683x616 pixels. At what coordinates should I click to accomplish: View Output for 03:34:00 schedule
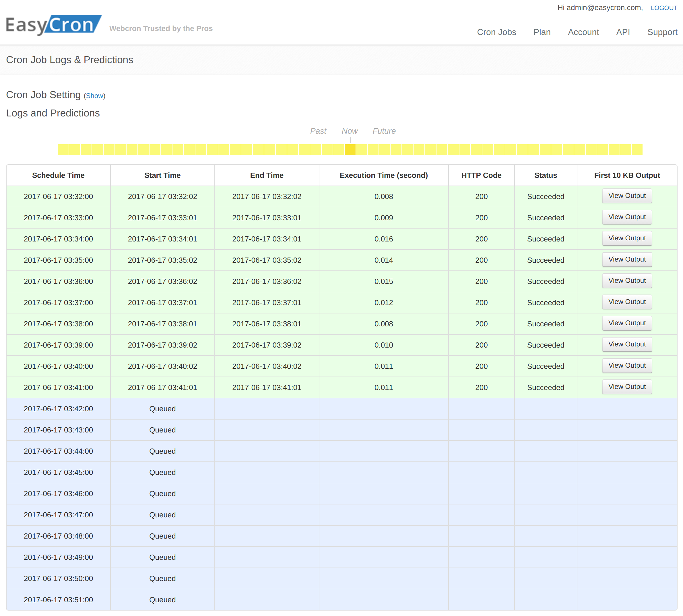627,238
